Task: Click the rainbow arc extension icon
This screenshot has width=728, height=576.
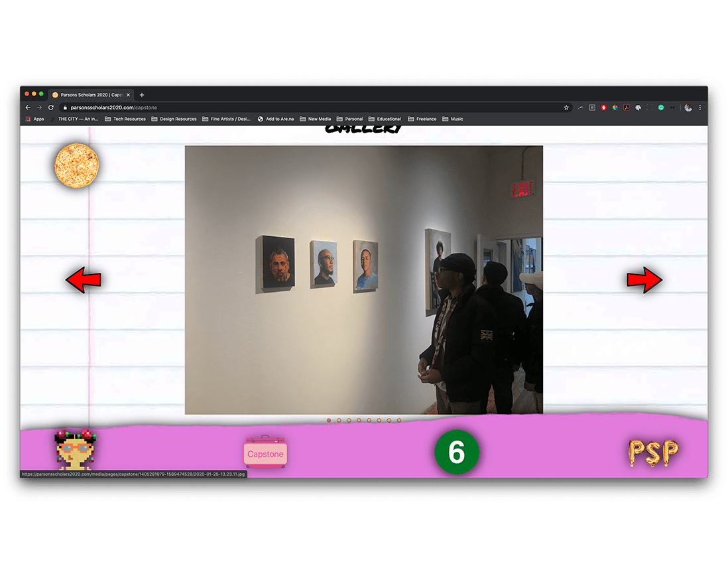Action: pos(581,108)
